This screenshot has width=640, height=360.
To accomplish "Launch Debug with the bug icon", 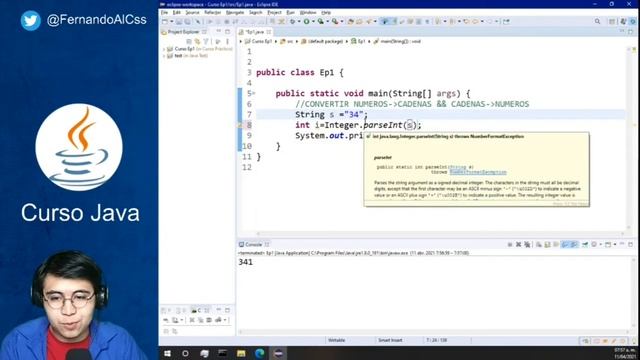I will (292, 21).
